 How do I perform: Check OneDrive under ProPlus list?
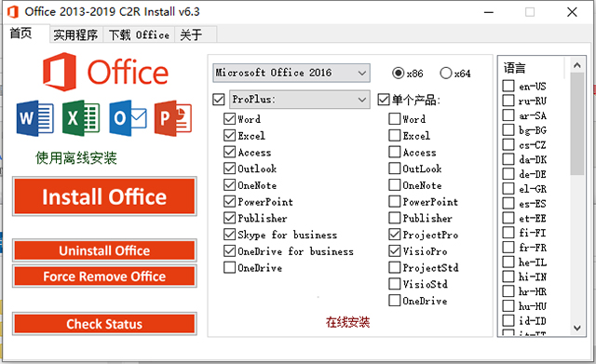230,267
